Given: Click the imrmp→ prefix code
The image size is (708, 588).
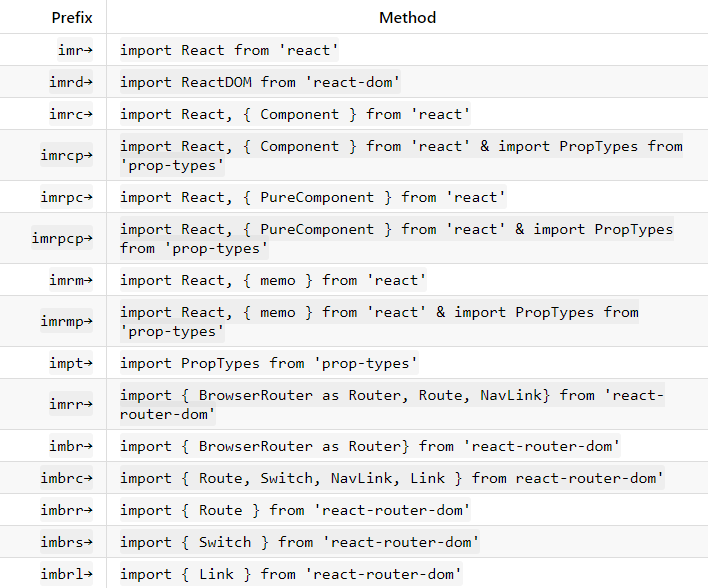Looking at the screenshot, I should (x=66, y=321).
